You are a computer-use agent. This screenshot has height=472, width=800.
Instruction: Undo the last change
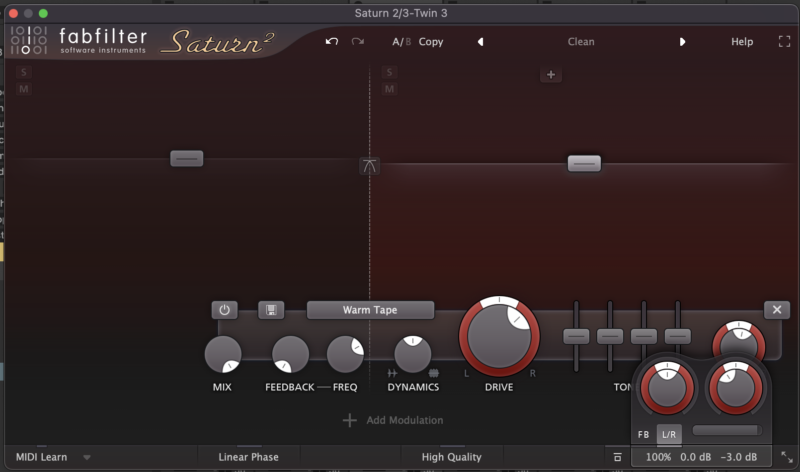[332, 41]
